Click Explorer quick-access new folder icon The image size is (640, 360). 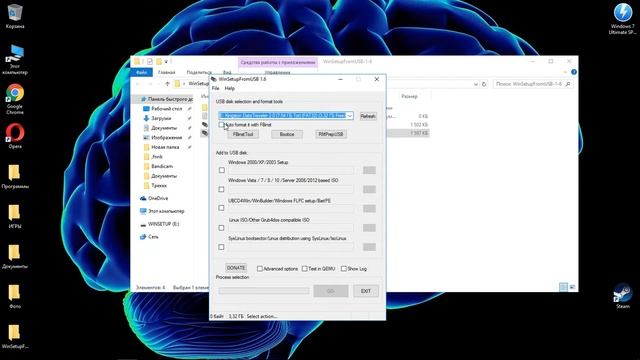tap(159, 62)
